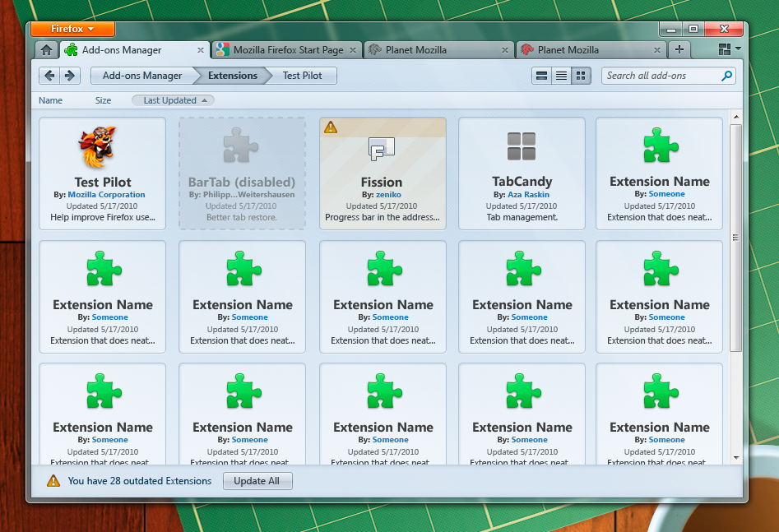779x532 pixels.
Task: Click the Google icon on Start Page tab
Action: 223,49
